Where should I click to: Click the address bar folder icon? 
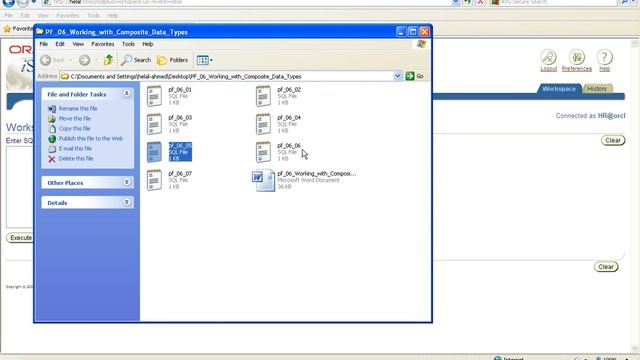coord(65,76)
